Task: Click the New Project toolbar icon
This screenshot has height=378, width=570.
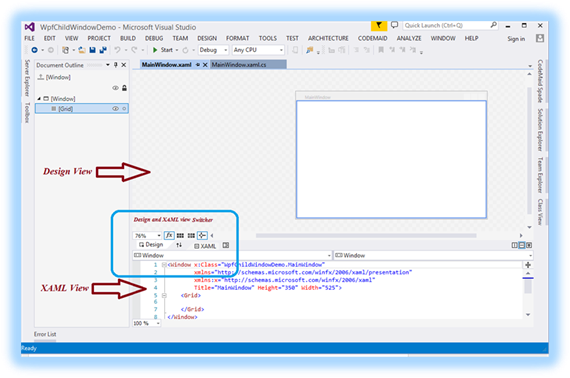Action: point(65,50)
